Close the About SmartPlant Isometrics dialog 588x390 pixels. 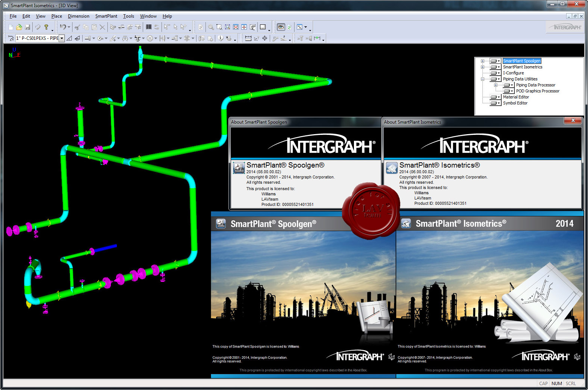[573, 121]
